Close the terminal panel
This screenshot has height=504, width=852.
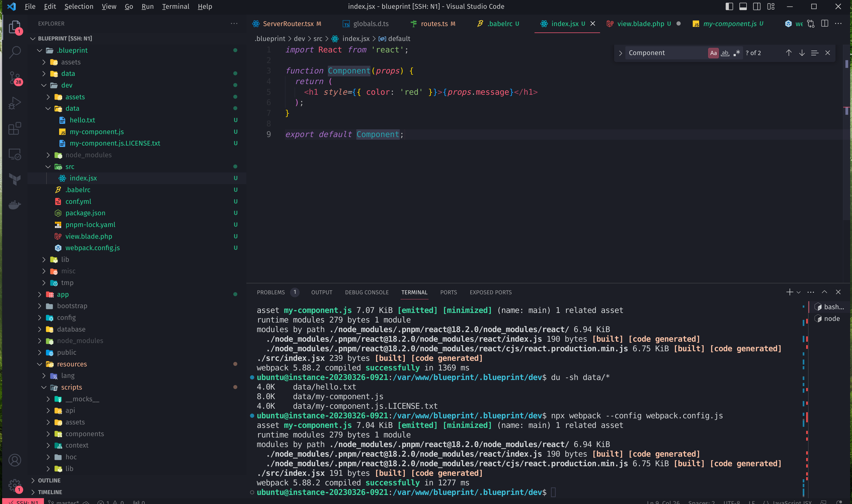(x=838, y=292)
